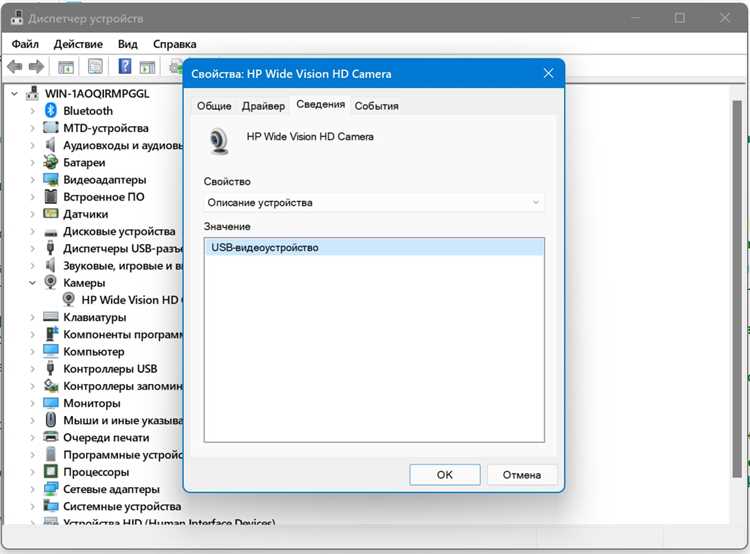Click the OK button

pos(445,475)
